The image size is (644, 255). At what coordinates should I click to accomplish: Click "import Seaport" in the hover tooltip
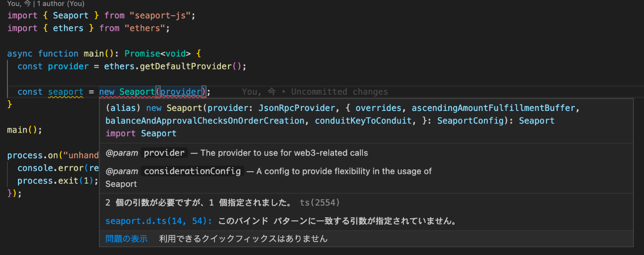(141, 133)
